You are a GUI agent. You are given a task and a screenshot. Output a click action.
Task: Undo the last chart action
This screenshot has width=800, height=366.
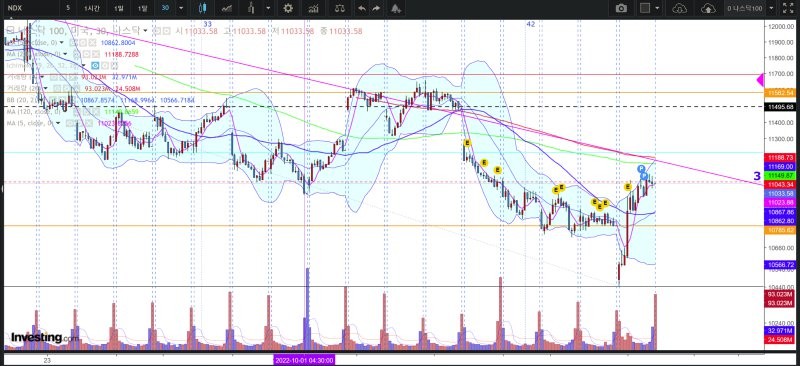coord(362,8)
